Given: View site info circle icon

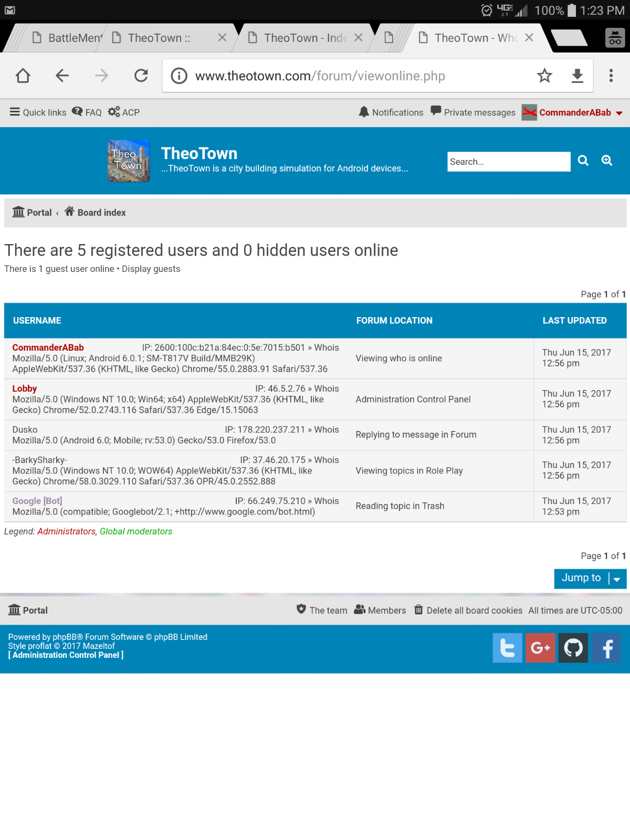Looking at the screenshot, I should click(x=179, y=76).
